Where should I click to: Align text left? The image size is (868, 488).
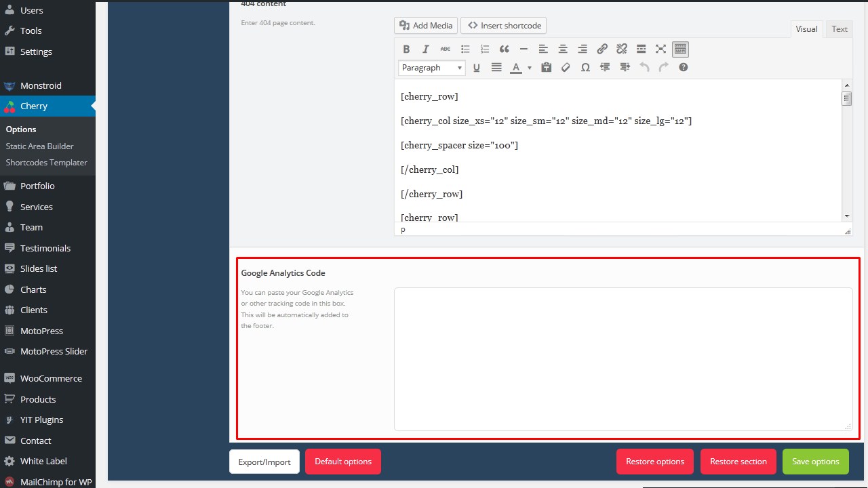click(543, 49)
